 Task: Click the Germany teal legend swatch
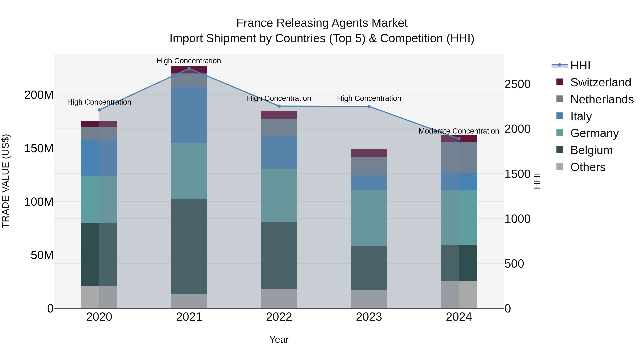point(560,133)
